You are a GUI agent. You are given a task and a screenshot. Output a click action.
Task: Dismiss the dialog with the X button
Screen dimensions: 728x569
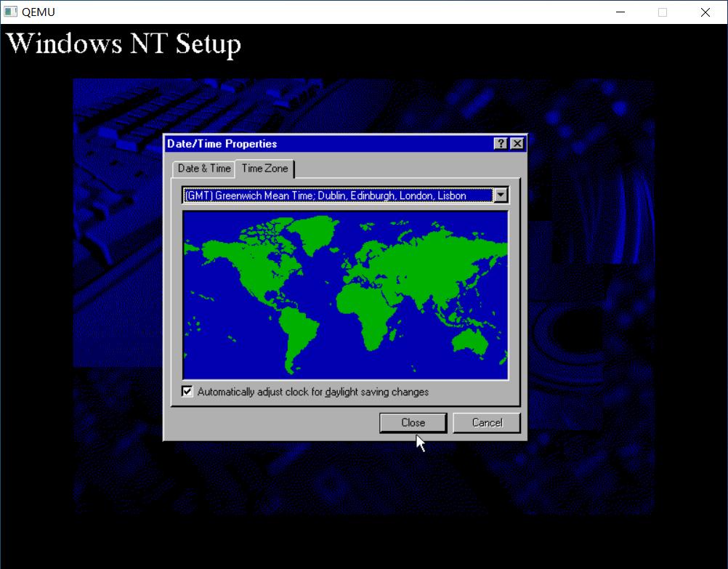[x=517, y=143]
